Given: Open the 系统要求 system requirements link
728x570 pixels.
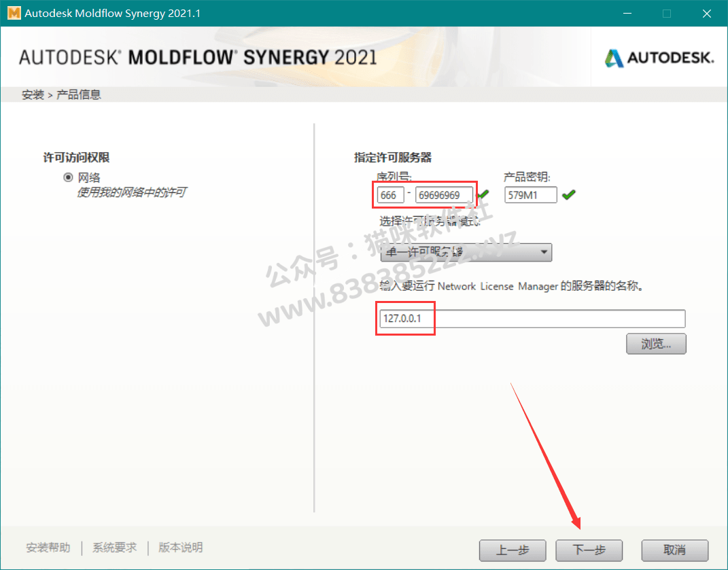Looking at the screenshot, I should coord(115,548).
